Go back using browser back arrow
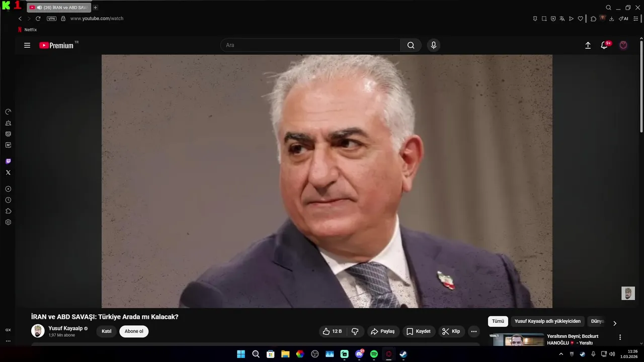 (20, 19)
